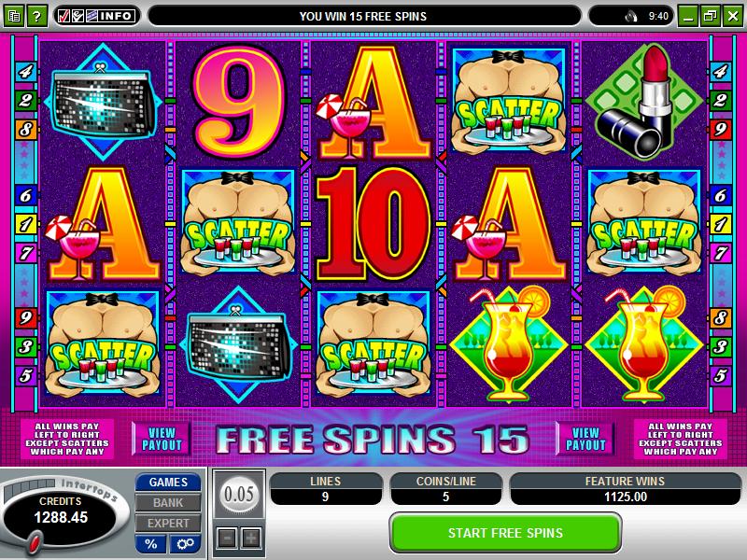747x560 pixels.
Task: Open left VIEW PAYOUT button
Action: click(x=162, y=439)
